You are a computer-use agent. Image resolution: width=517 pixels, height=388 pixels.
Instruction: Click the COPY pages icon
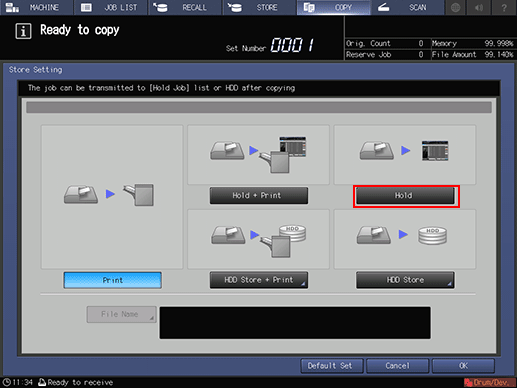(309, 7)
